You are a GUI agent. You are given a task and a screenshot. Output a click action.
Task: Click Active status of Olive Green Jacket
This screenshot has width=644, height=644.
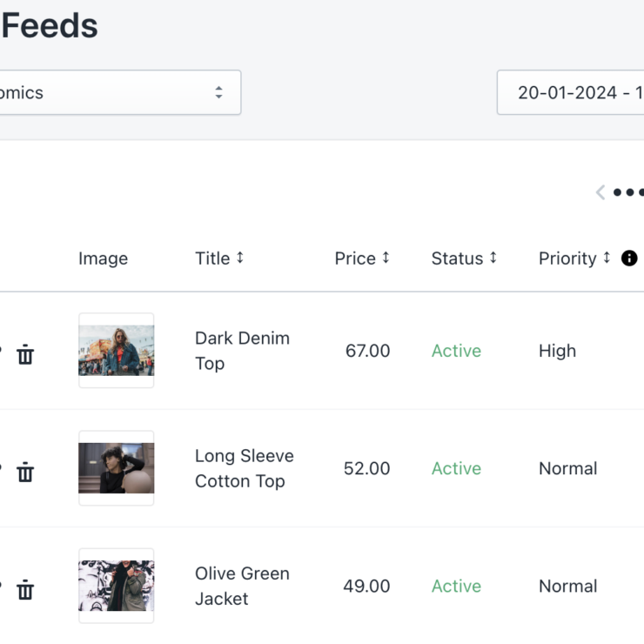click(x=456, y=586)
